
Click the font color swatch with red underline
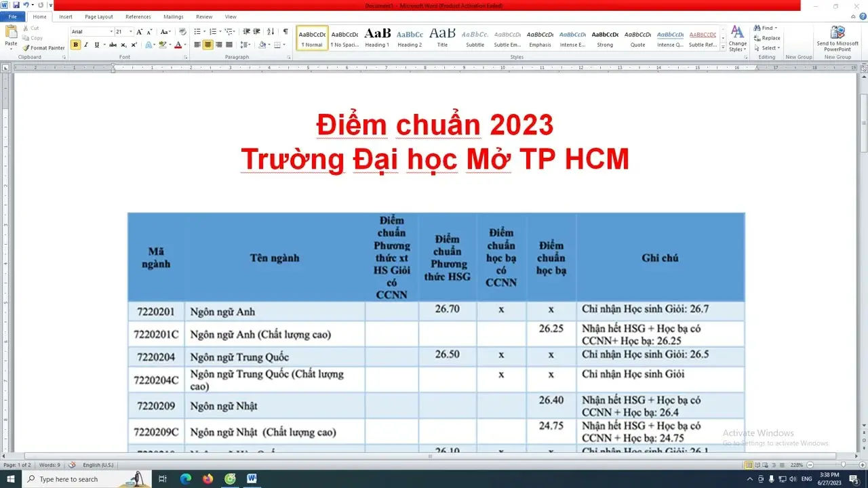pyautogui.click(x=178, y=45)
